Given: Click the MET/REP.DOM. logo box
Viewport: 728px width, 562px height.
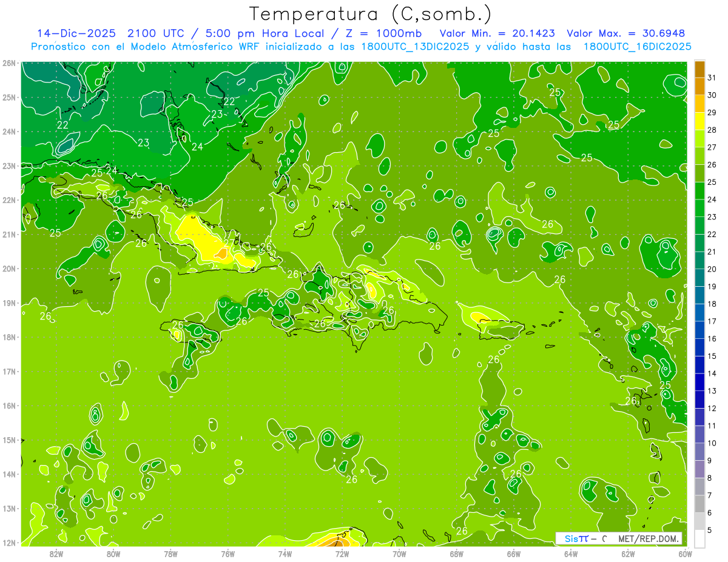Looking at the screenshot, I should pos(619,538).
